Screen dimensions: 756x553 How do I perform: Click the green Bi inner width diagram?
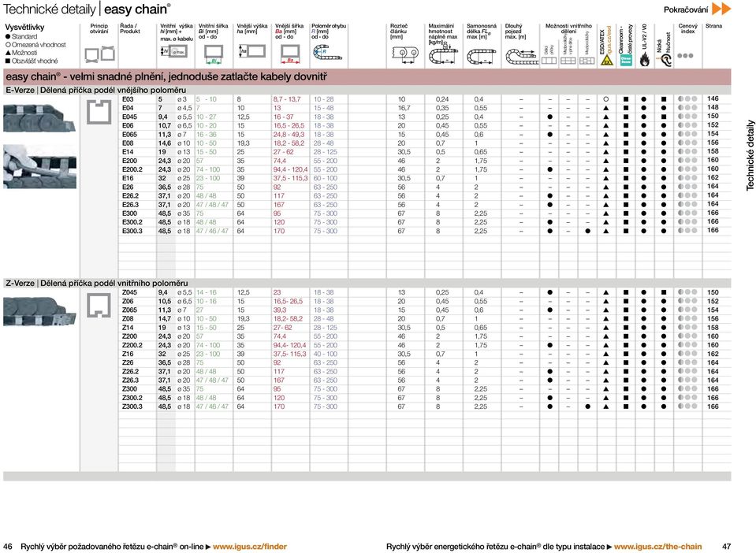click(x=214, y=54)
